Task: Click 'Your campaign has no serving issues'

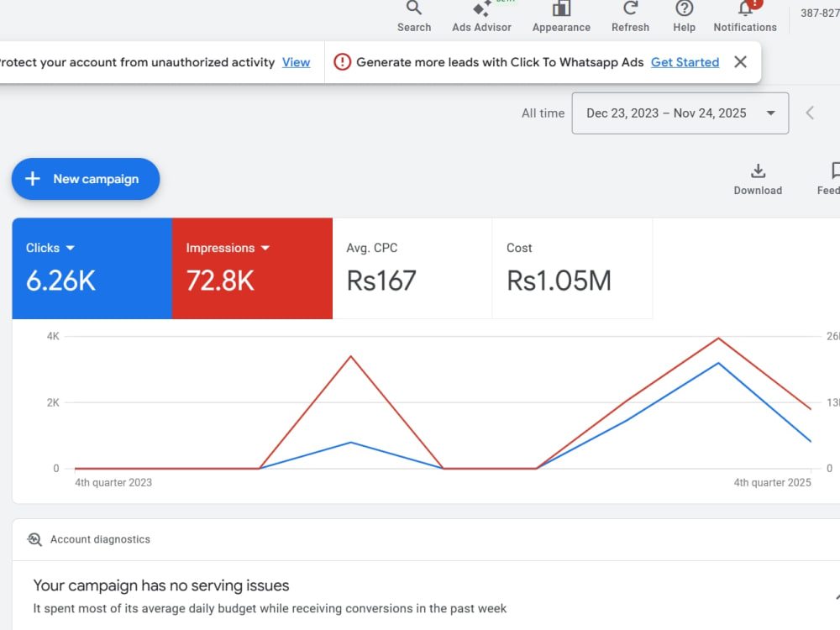Action: click(x=160, y=585)
